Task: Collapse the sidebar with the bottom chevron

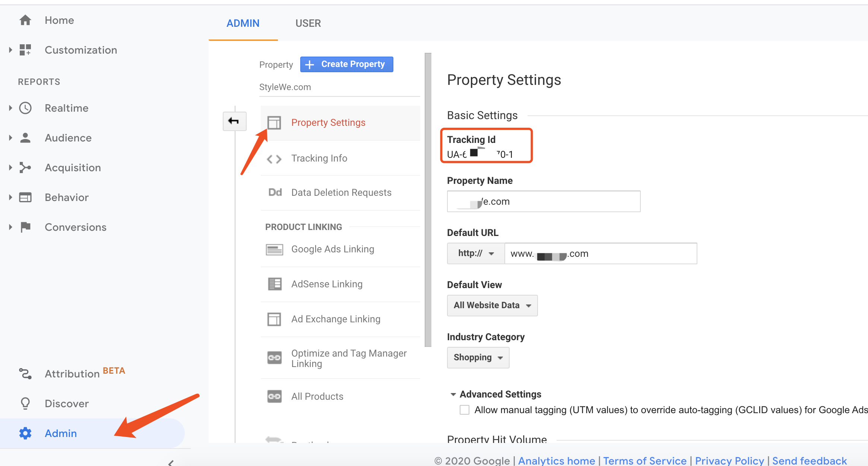Action: pyautogui.click(x=171, y=463)
